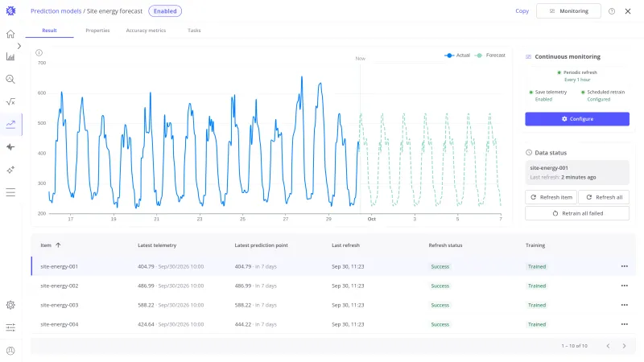Image resolution: width=644 pixels, height=362 pixels.
Task: Switch to the Properties tab
Action: 97,31
